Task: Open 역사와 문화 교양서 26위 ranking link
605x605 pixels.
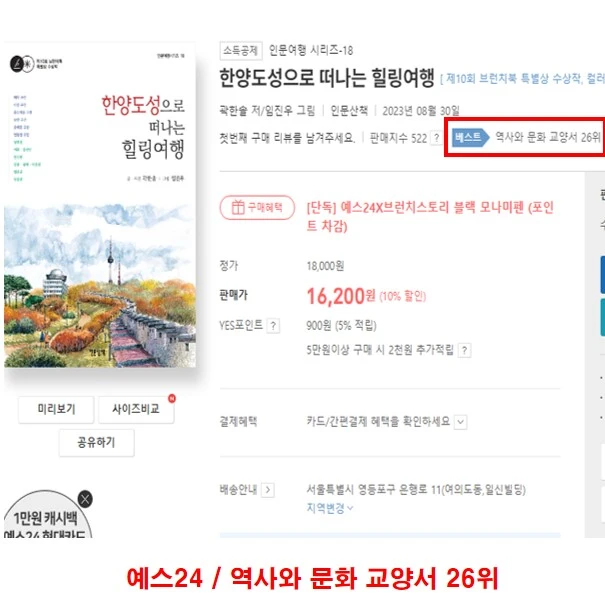Action: [x=548, y=137]
